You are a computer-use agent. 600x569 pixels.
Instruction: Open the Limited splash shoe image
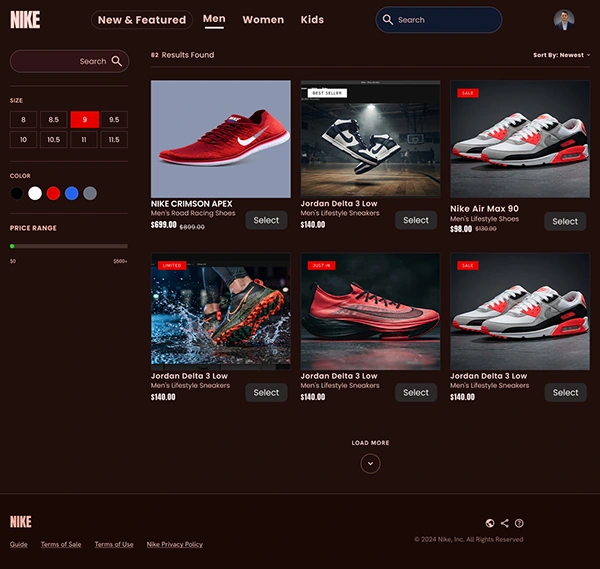(x=221, y=311)
